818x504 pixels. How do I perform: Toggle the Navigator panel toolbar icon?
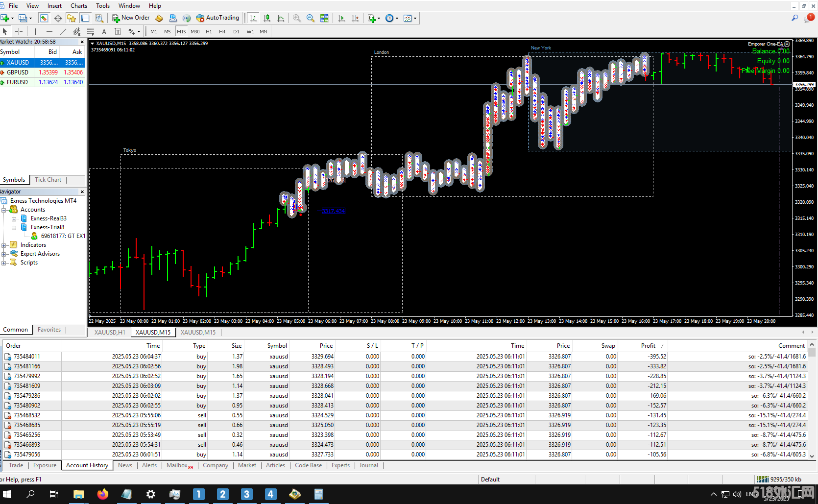[x=72, y=18]
